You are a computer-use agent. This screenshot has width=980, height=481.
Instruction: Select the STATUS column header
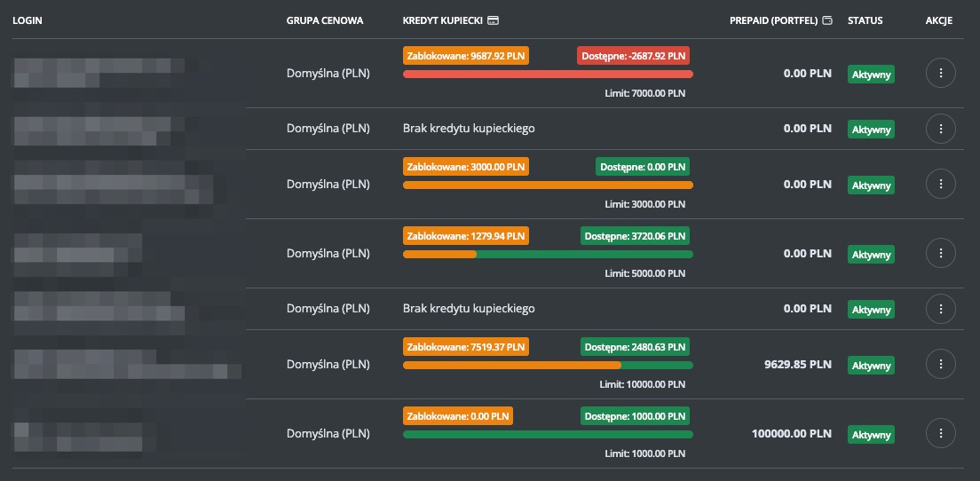coord(865,20)
